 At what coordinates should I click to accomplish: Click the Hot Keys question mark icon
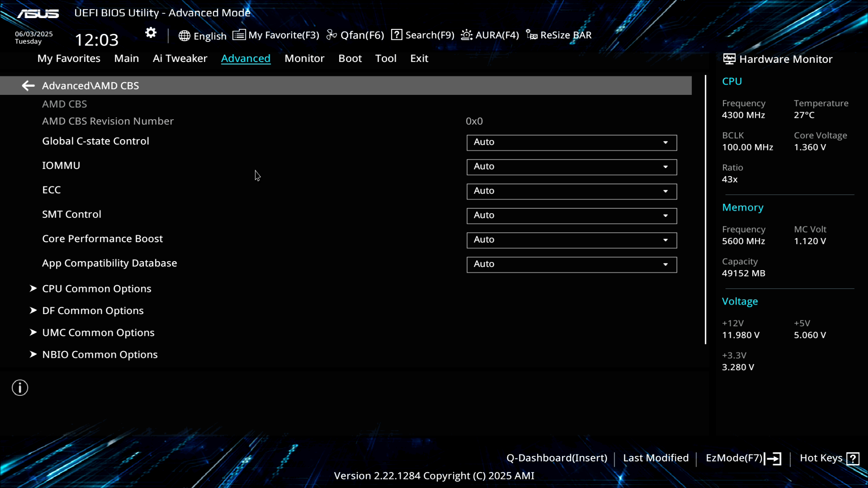[x=853, y=459]
